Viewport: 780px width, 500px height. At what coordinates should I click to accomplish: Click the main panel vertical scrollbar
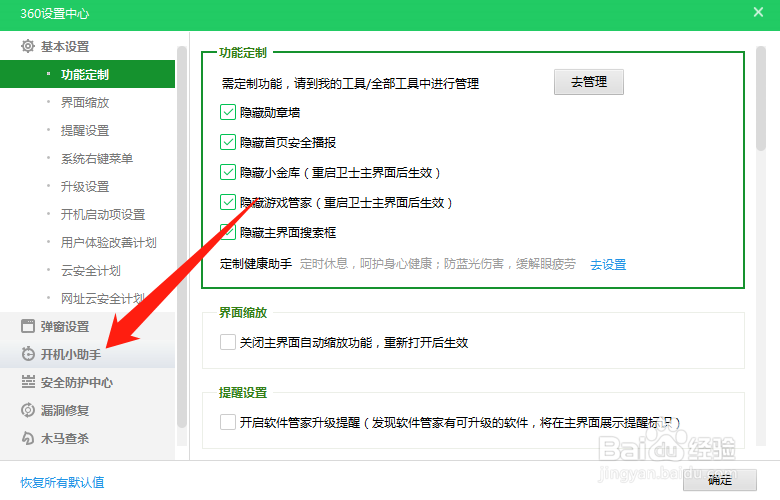click(x=761, y=99)
